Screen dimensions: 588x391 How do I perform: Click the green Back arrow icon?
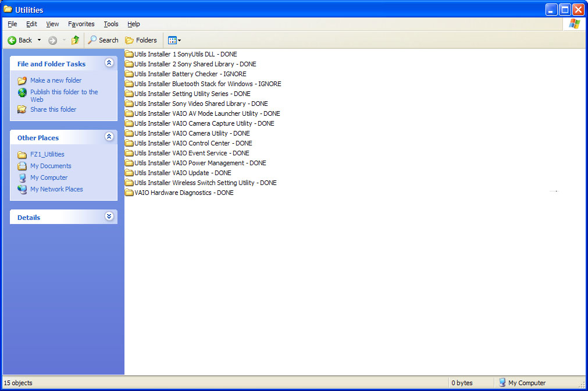pyautogui.click(x=12, y=40)
